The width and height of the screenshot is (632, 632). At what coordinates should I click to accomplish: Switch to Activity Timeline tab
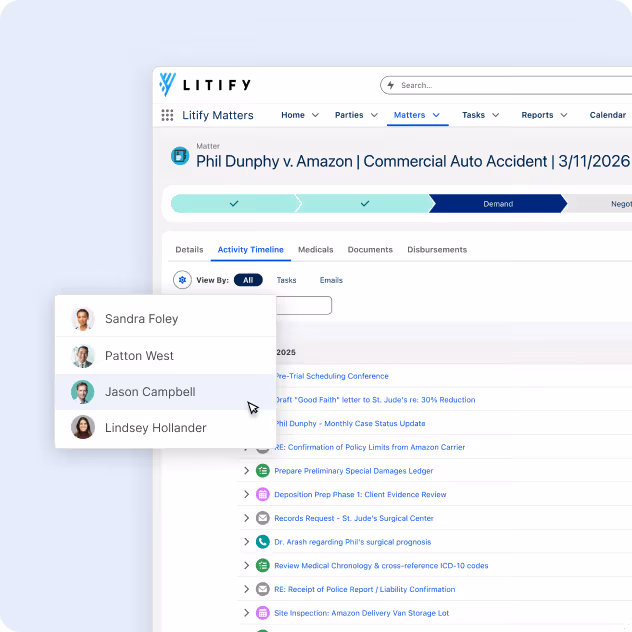[x=251, y=249]
